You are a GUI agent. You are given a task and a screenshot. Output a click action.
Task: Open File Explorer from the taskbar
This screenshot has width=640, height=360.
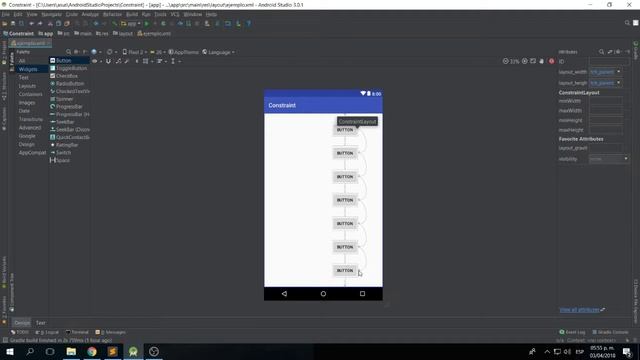point(71,351)
